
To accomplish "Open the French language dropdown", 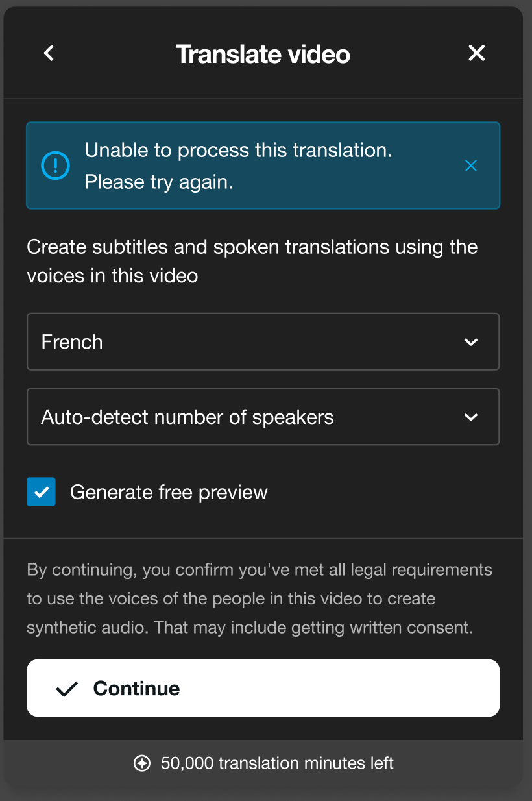I will click(263, 342).
